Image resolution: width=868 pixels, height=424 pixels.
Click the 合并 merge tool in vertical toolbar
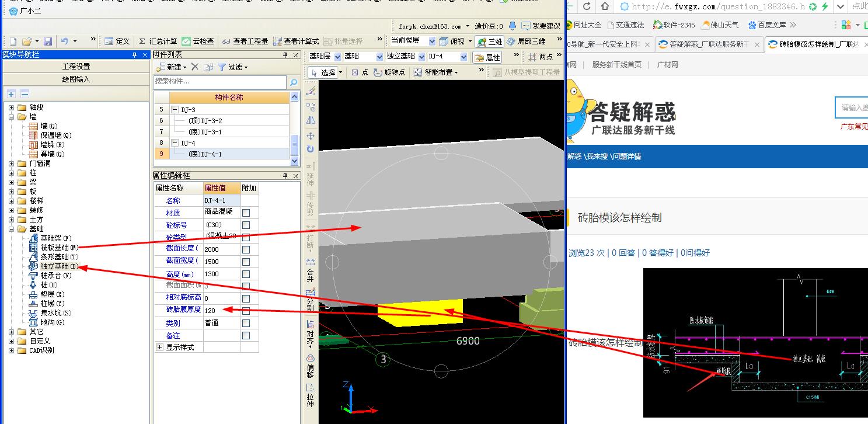coord(311,270)
